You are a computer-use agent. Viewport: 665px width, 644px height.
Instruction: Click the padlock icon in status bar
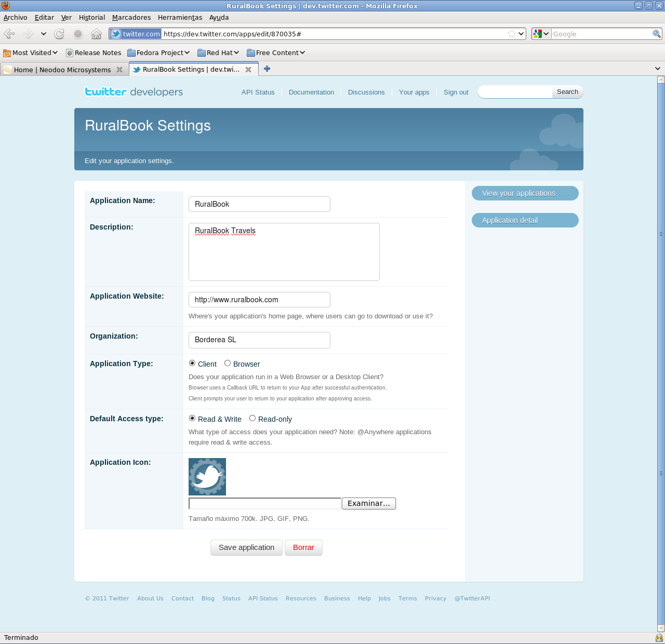pos(659,638)
